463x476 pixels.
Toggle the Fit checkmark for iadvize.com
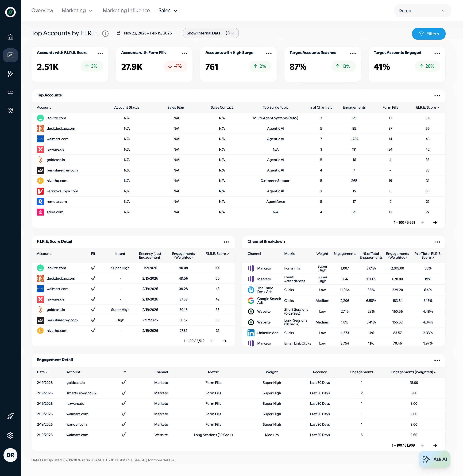93,268
